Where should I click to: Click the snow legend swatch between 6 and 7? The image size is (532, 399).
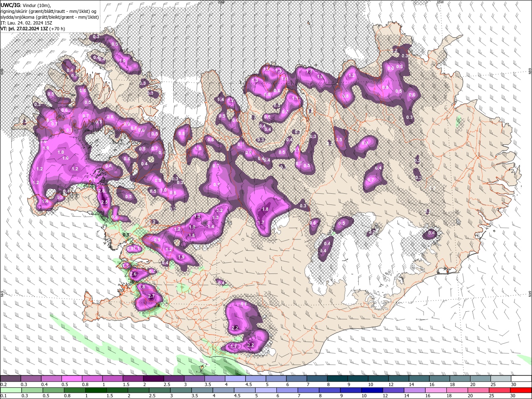(297, 378)
